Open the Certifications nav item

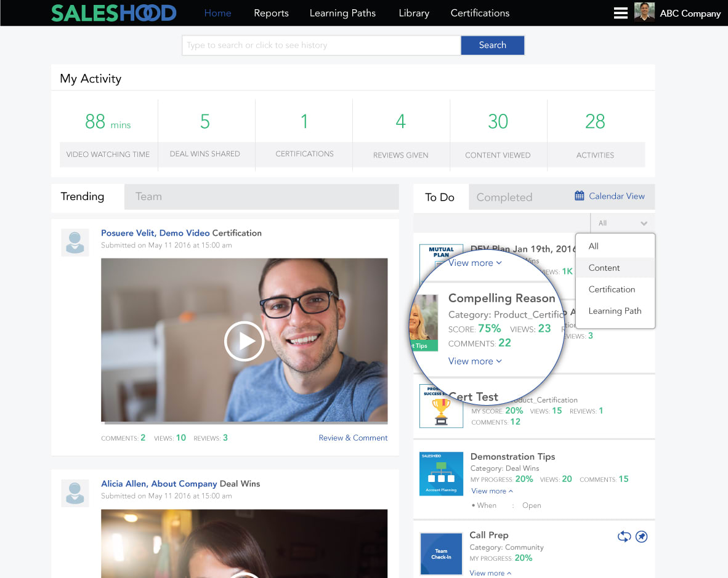click(x=480, y=13)
